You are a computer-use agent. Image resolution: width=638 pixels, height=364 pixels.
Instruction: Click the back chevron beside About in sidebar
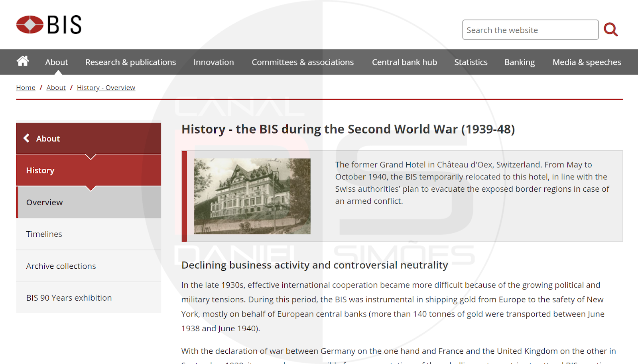(x=26, y=138)
